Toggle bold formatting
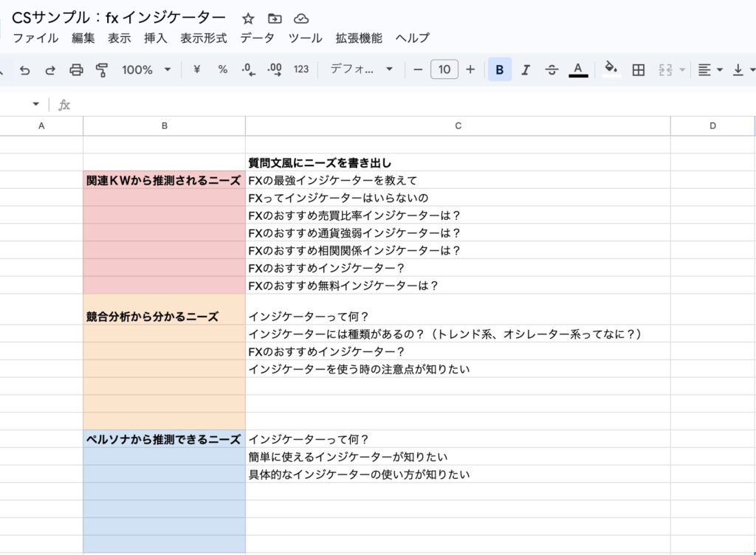Image resolution: width=756 pixels, height=555 pixels. click(500, 70)
